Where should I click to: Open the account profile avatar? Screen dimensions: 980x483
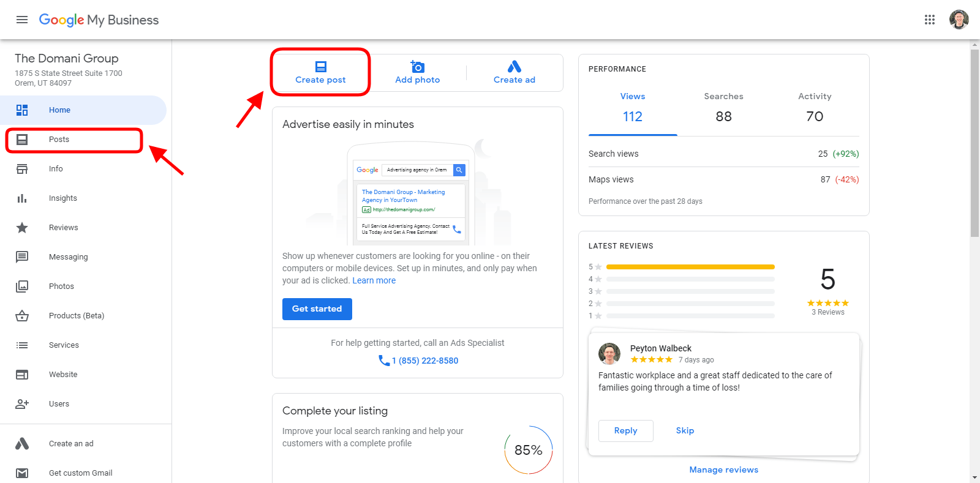959,20
